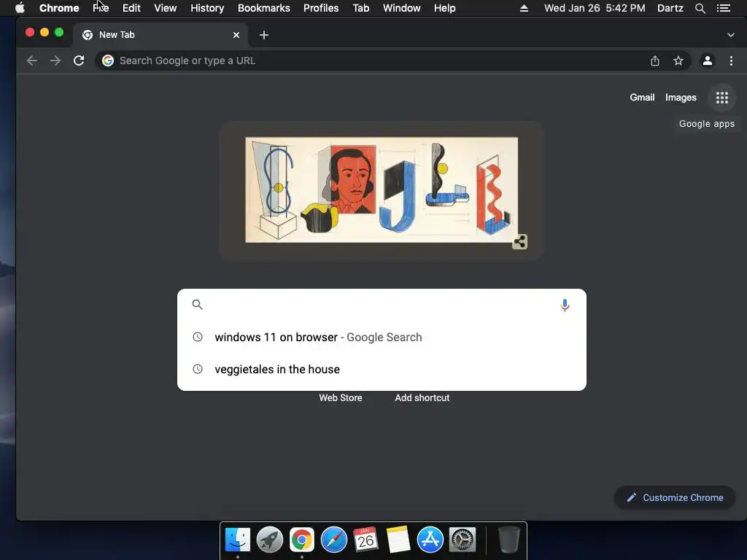Open the Web Store shortcut
Screen dimensions: 747x560
click(341, 397)
